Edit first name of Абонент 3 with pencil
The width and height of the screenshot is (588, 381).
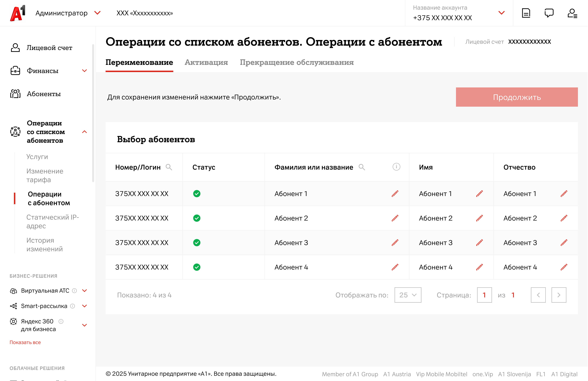click(x=479, y=242)
